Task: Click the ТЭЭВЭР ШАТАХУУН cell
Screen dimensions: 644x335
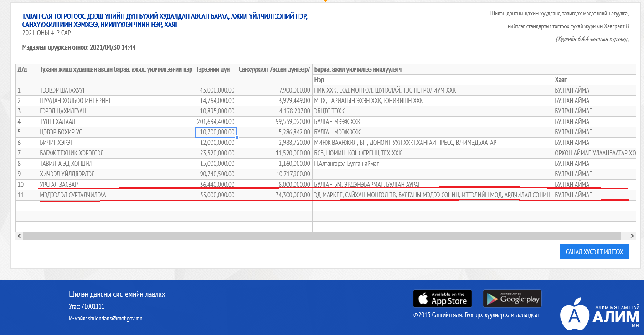Action: point(117,90)
